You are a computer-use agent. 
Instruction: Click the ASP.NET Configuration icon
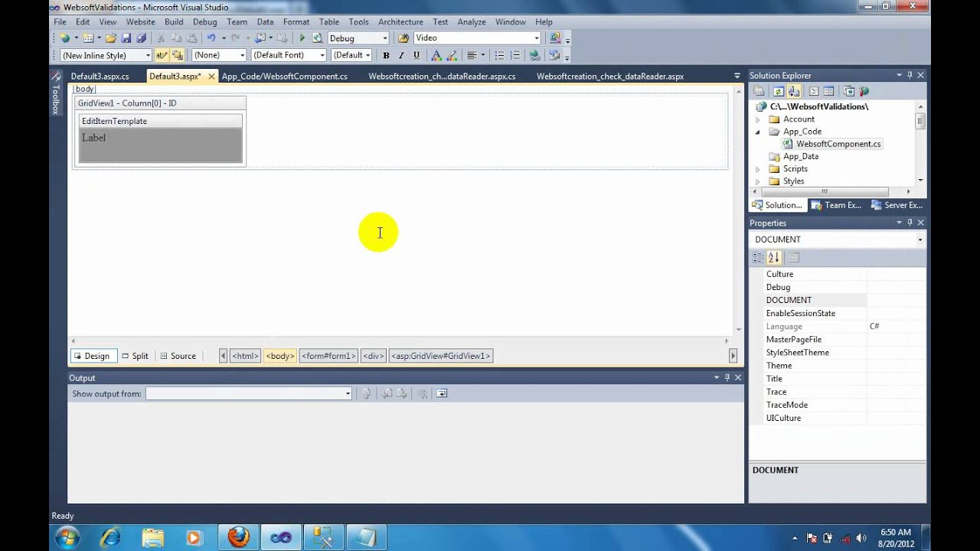coord(864,91)
